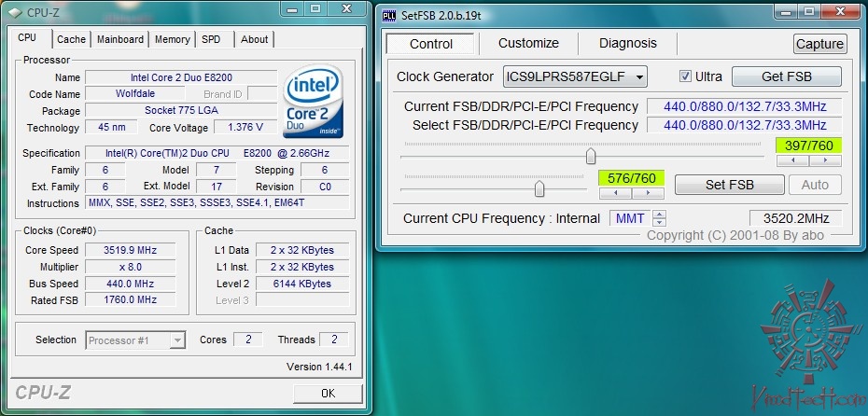Screen dimensions: 868x416
Task: Click the Current FSB frequency field
Action: point(745,106)
